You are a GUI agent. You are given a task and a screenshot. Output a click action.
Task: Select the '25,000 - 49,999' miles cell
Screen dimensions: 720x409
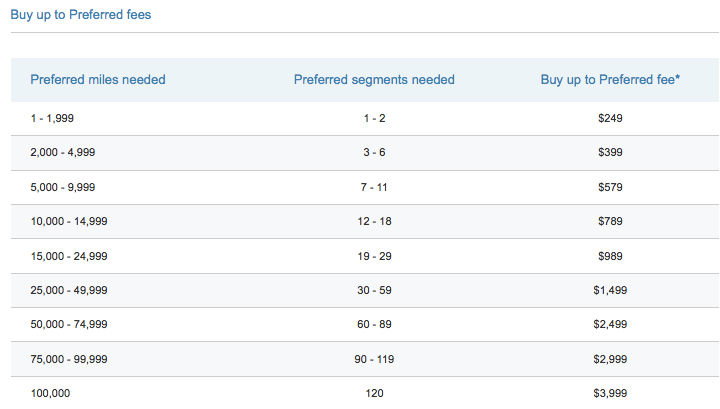click(x=69, y=290)
